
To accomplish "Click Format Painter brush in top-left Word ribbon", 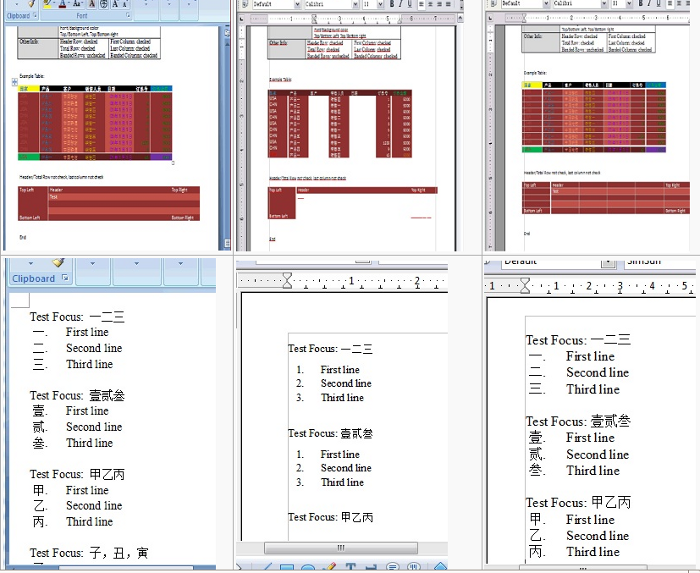I will [x=31, y=4].
